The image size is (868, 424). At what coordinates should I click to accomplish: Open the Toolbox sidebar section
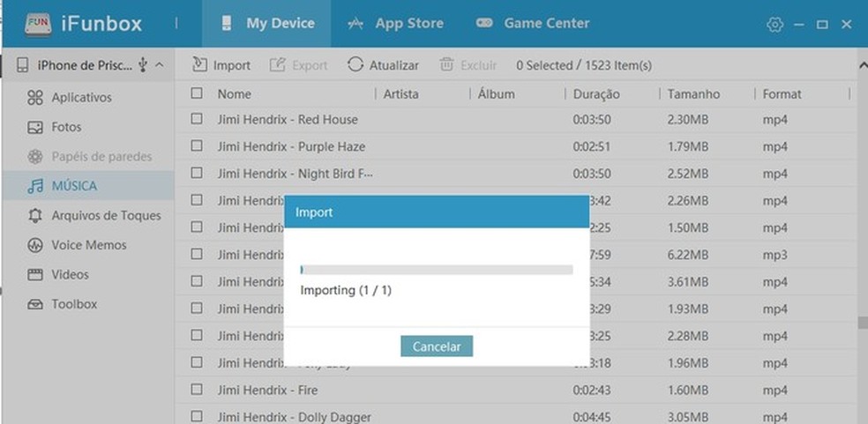click(74, 304)
